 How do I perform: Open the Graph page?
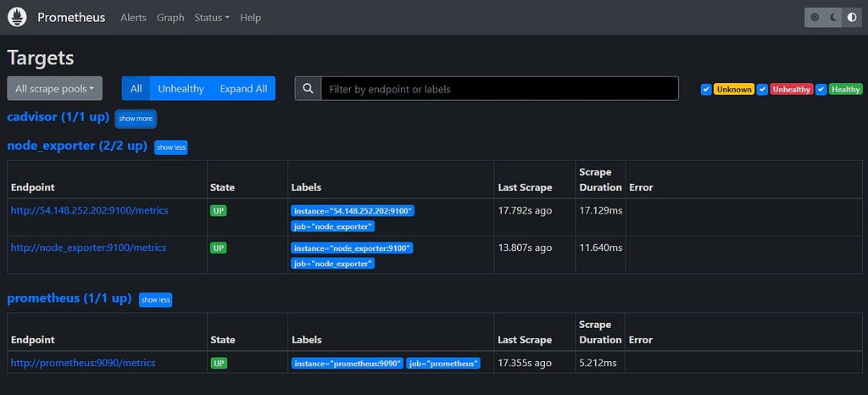[x=170, y=18]
